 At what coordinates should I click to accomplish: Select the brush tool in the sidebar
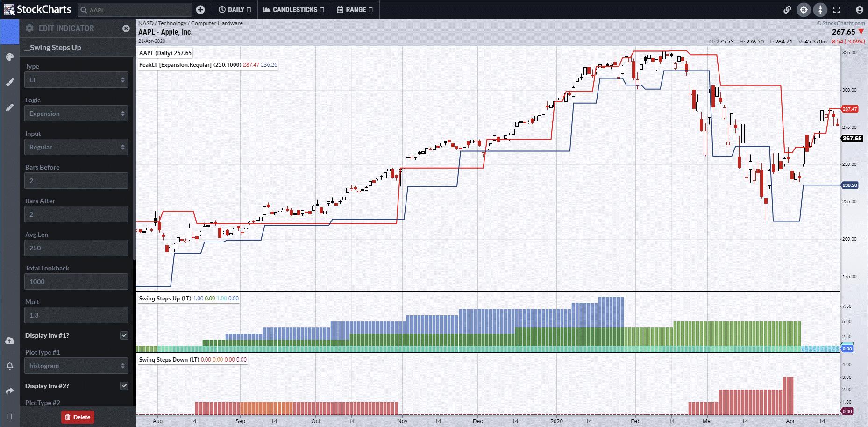pyautogui.click(x=9, y=82)
